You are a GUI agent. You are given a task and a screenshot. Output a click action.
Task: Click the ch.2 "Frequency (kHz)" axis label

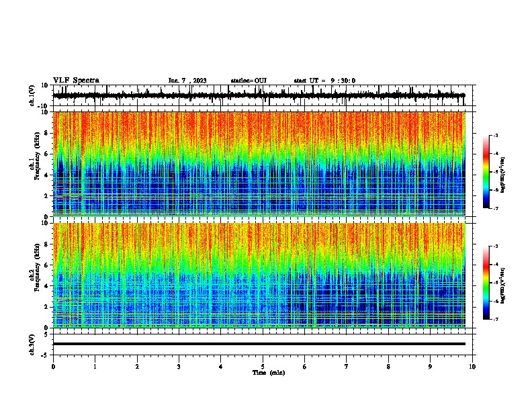(37, 267)
